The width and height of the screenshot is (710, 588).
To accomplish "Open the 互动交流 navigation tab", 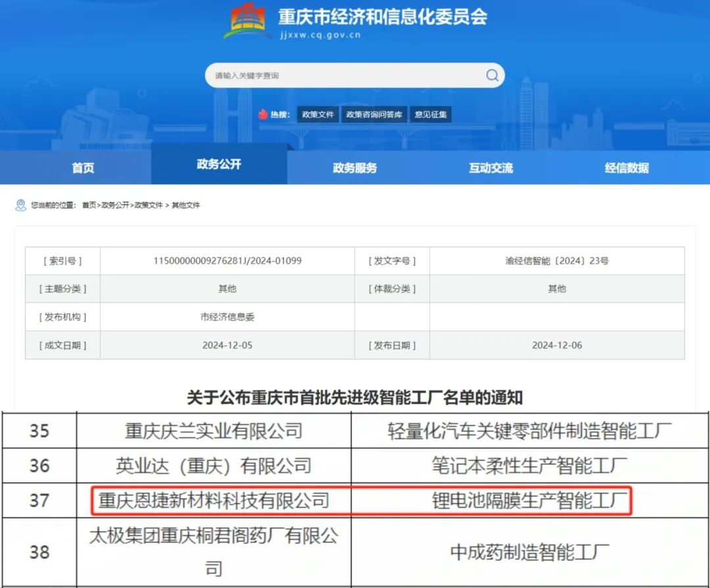I will [x=490, y=168].
